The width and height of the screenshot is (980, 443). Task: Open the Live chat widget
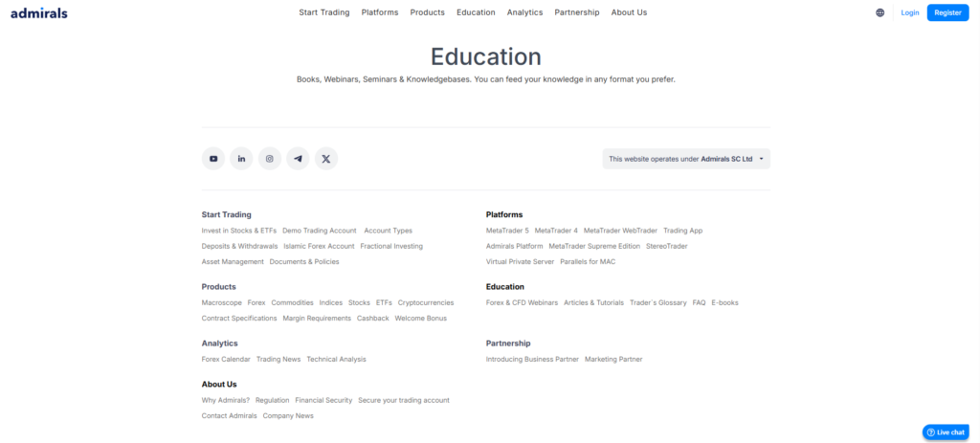pos(946,432)
